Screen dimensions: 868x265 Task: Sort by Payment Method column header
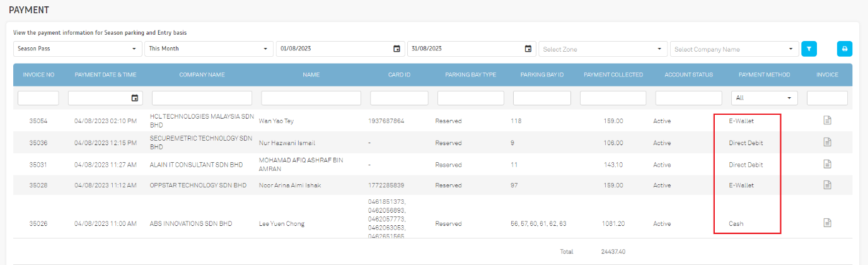point(765,74)
